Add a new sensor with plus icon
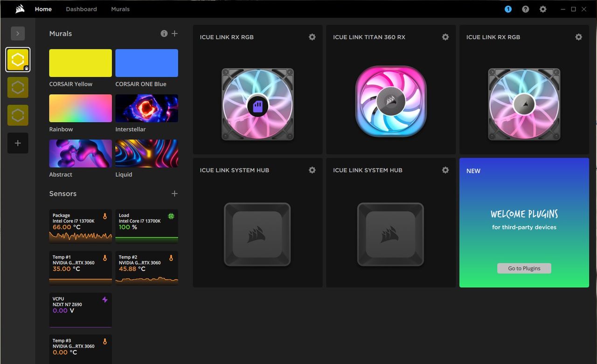The width and height of the screenshot is (597, 364). [174, 193]
